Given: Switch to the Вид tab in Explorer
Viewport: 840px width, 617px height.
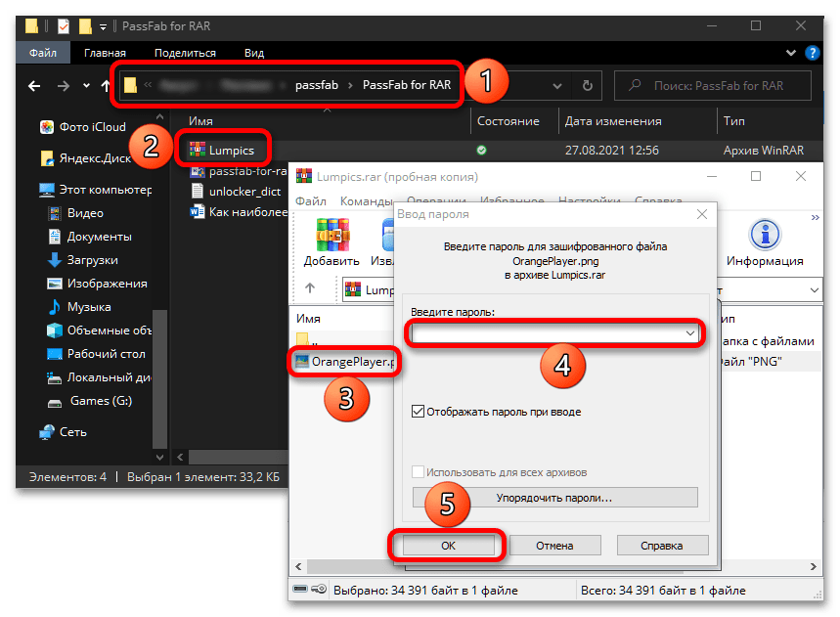Looking at the screenshot, I should click(x=254, y=53).
